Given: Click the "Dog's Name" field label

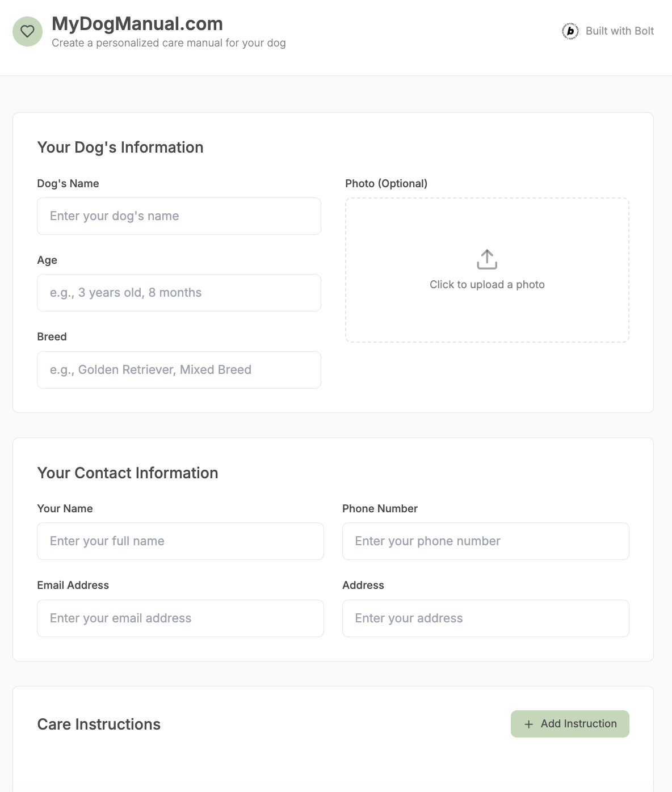Looking at the screenshot, I should click(x=68, y=184).
